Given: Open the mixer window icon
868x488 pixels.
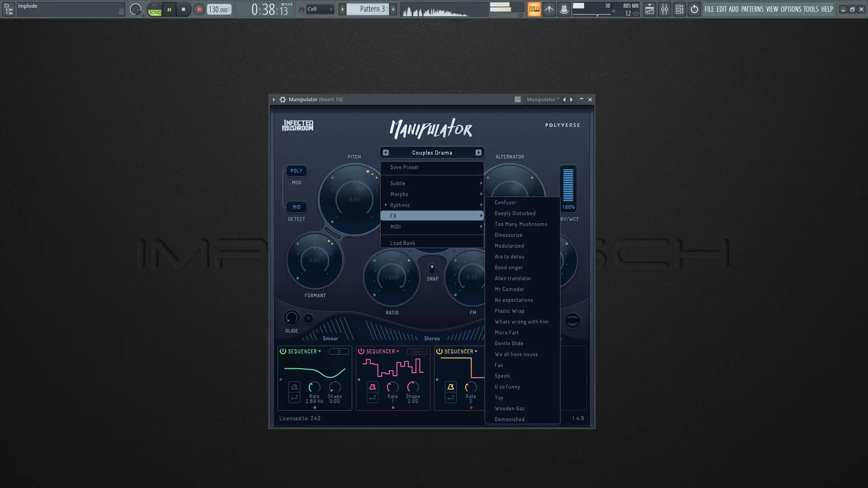Looking at the screenshot, I should pos(664,9).
